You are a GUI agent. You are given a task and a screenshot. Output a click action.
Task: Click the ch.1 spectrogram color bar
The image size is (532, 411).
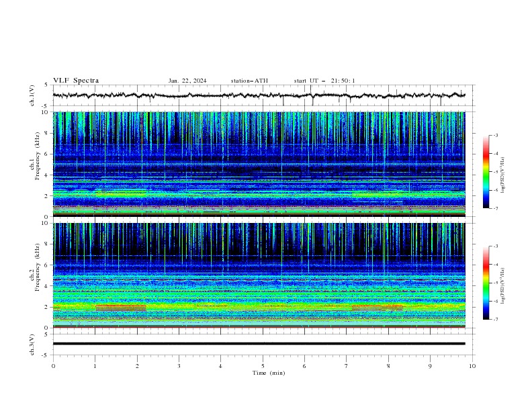coord(486,171)
